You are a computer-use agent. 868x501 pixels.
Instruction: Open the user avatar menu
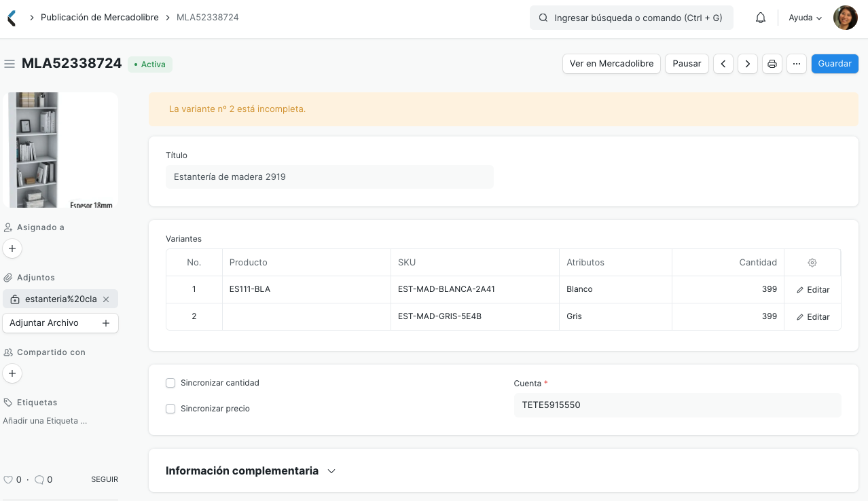point(846,18)
